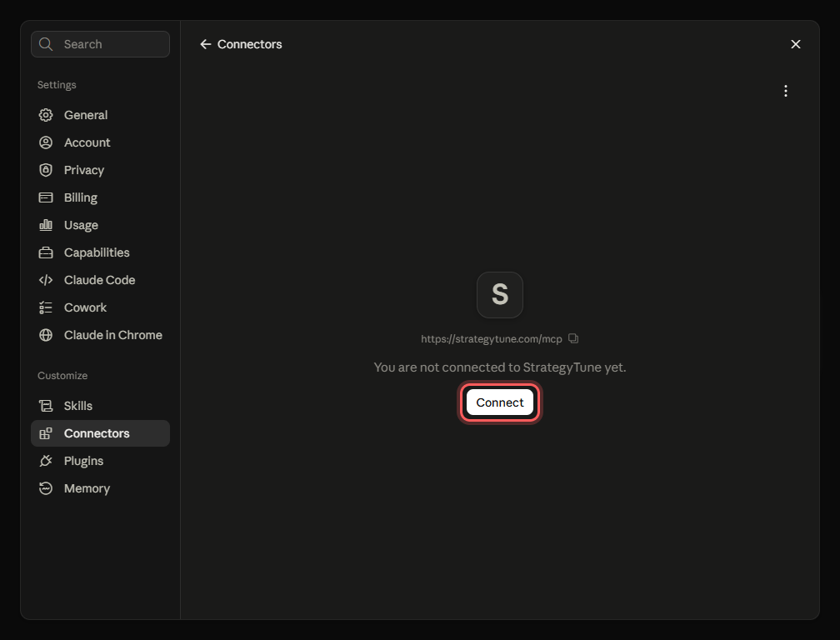Click the https://strategytune.com/mcp URL text
Viewport: 840px width, 640px height.
[x=492, y=339]
